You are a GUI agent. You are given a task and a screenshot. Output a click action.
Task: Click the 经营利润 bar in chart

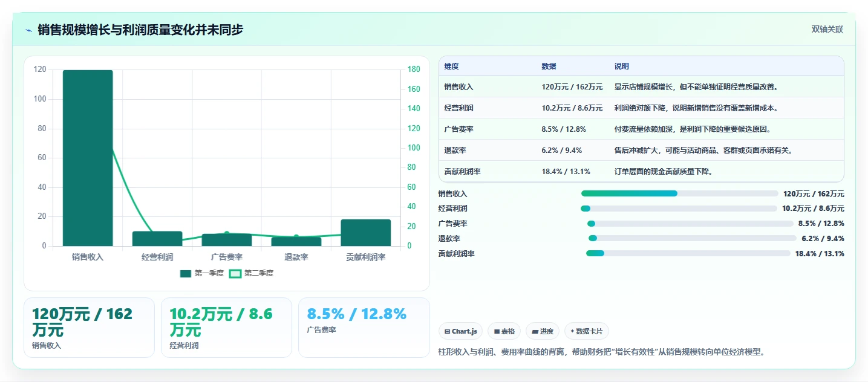157,239
